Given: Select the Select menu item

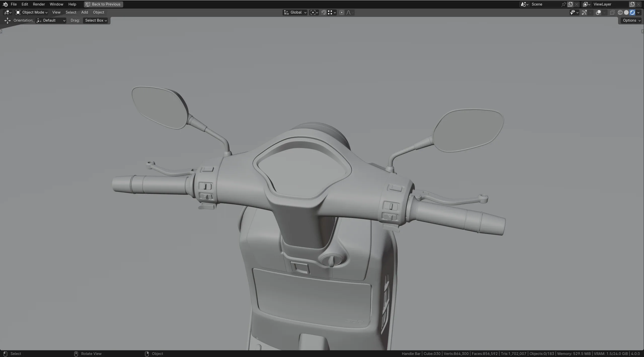Looking at the screenshot, I should coord(71,12).
